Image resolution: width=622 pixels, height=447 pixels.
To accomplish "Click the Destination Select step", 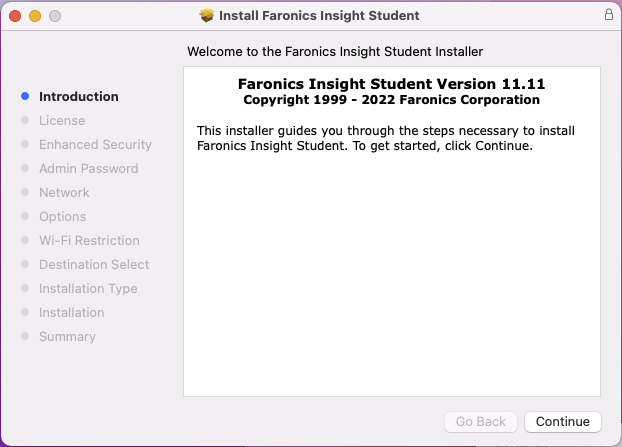I will pyautogui.click(x=94, y=265).
